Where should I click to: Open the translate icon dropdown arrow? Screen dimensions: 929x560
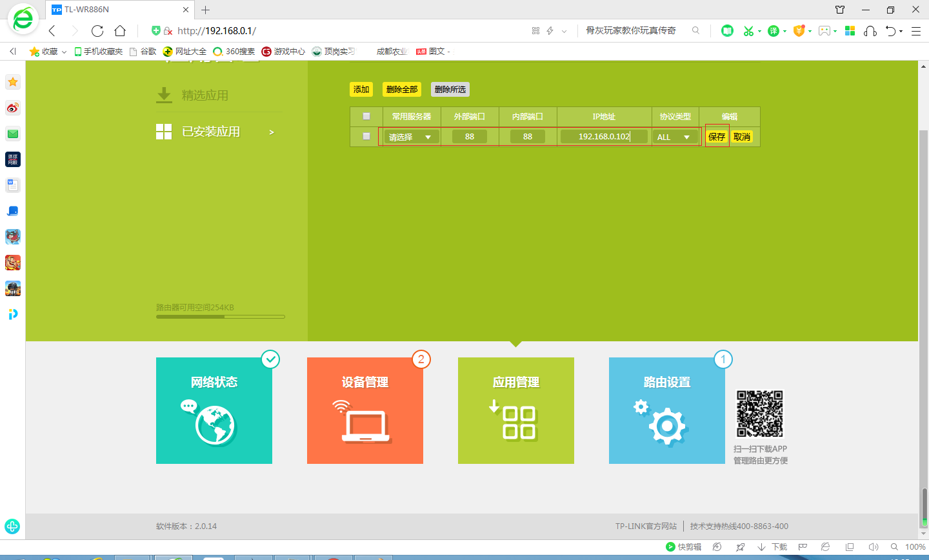[x=785, y=31]
